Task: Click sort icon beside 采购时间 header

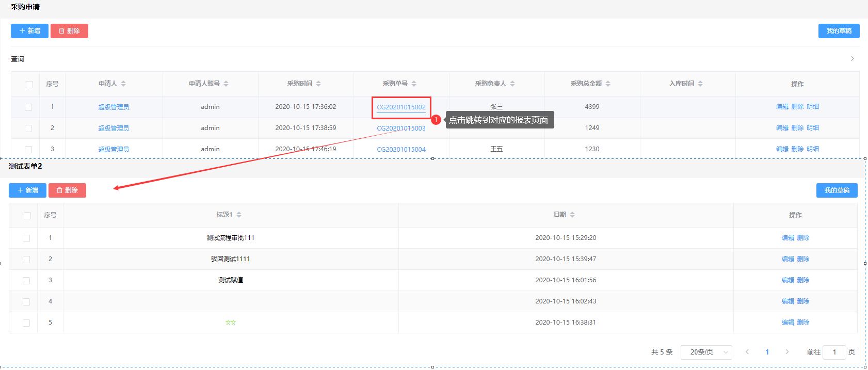Action: tap(318, 84)
